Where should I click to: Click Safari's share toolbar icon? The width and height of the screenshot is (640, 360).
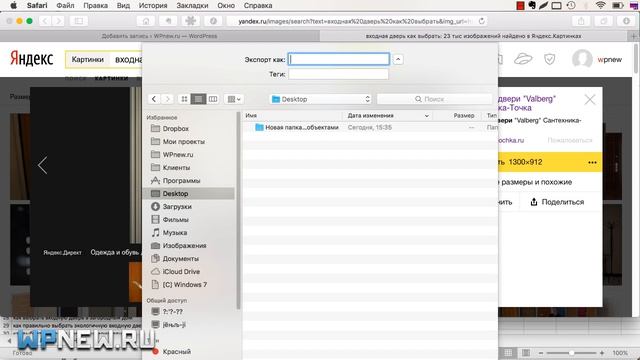pyautogui.click(x=581, y=21)
